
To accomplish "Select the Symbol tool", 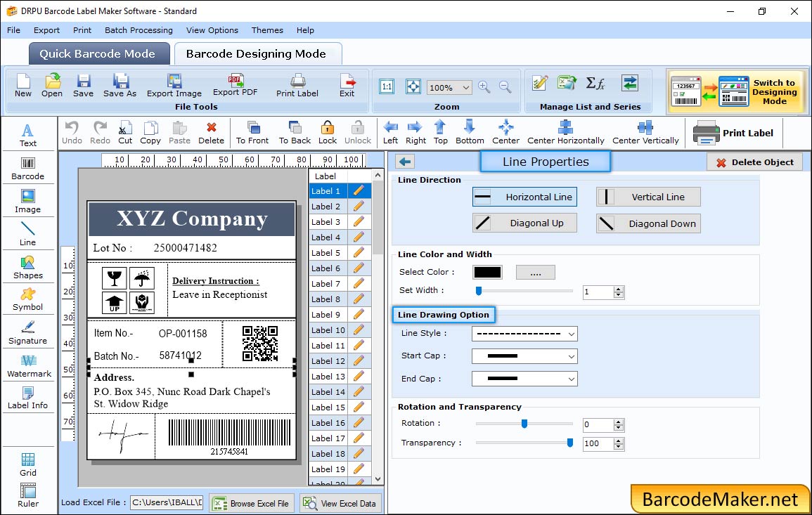I will [x=28, y=300].
